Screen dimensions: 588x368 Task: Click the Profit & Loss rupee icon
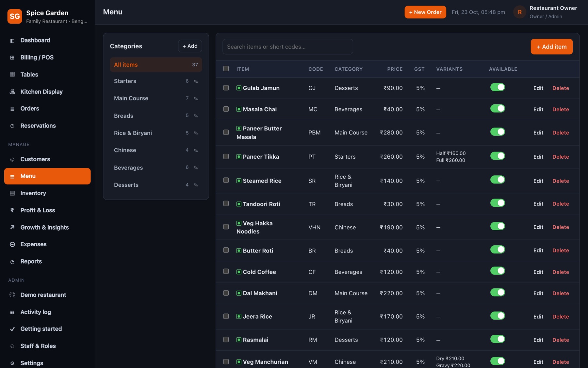click(12, 210)
